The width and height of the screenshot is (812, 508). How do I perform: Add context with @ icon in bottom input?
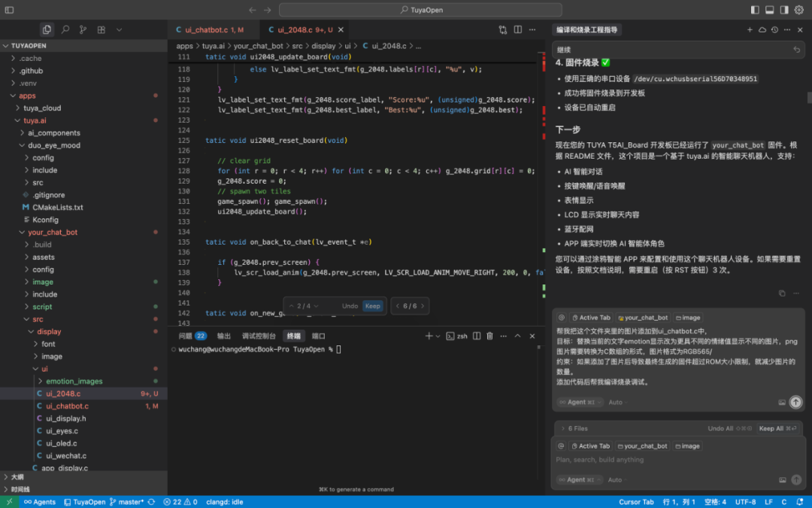pos(561,446)
